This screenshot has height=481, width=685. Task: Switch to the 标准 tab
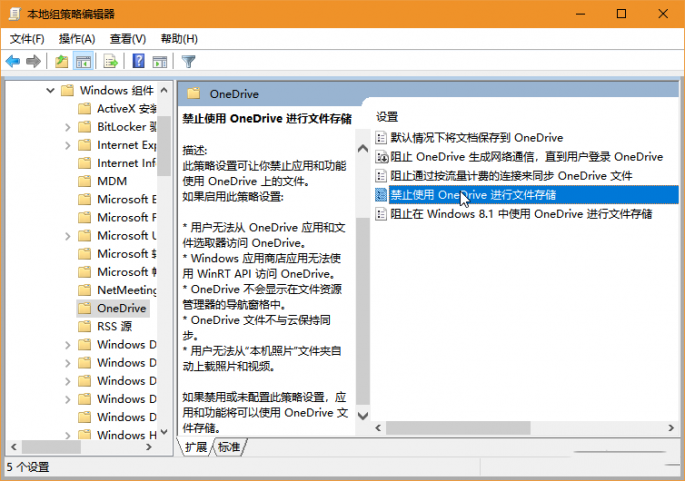(x=229, y=447)
